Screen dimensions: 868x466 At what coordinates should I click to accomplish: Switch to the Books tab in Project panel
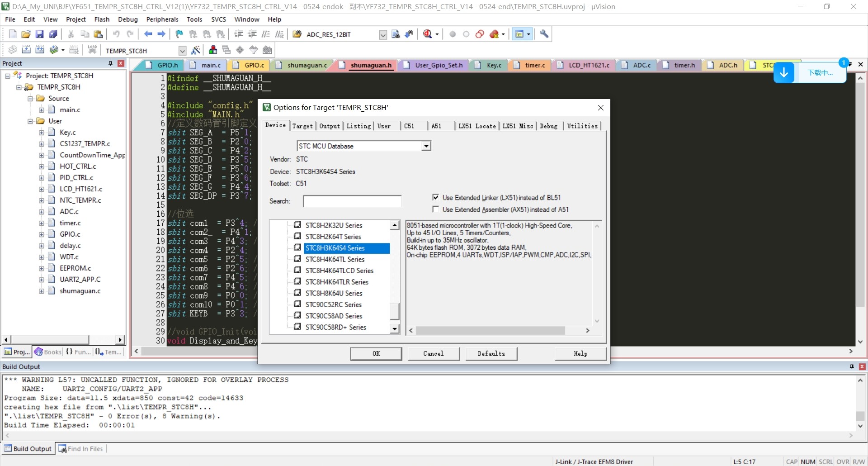click(x=48, y=352)
